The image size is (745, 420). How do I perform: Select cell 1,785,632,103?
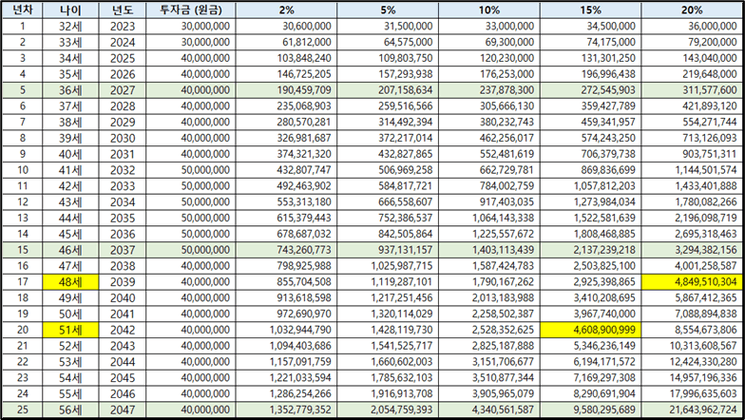click(x=388, y=378)
